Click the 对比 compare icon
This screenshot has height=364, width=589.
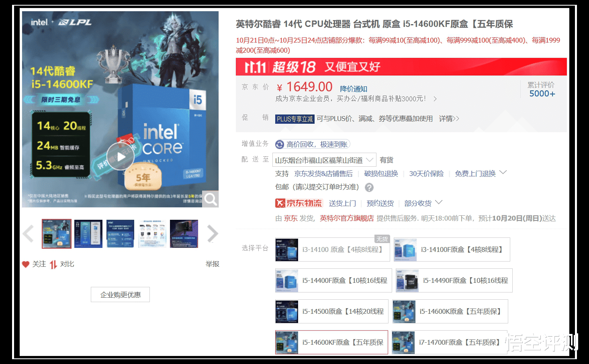tap(53, 264)
